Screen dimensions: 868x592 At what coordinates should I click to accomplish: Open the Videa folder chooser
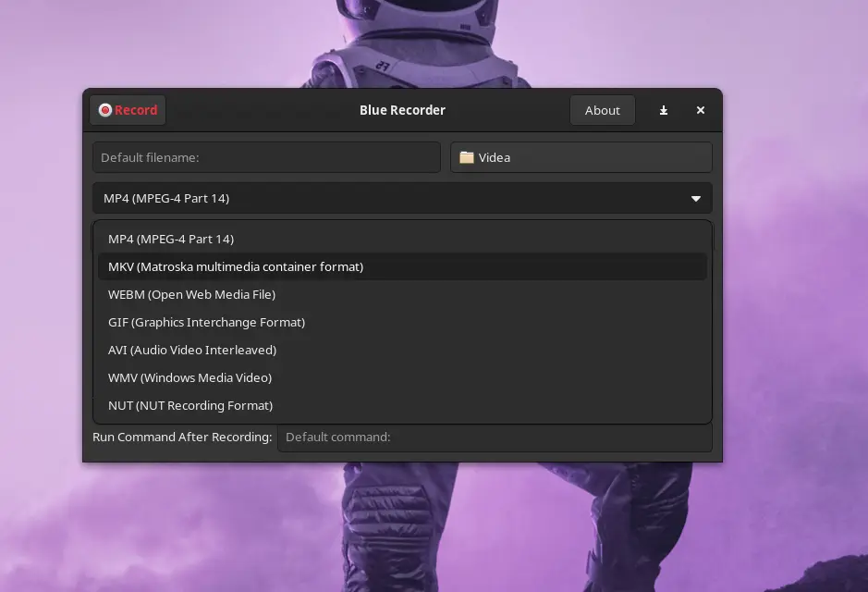581,157
